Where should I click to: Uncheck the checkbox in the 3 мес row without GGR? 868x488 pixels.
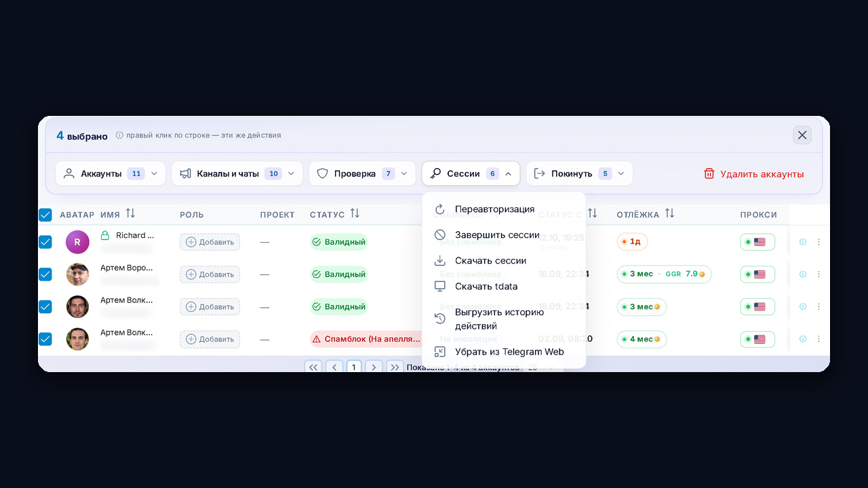pos(45,306)
